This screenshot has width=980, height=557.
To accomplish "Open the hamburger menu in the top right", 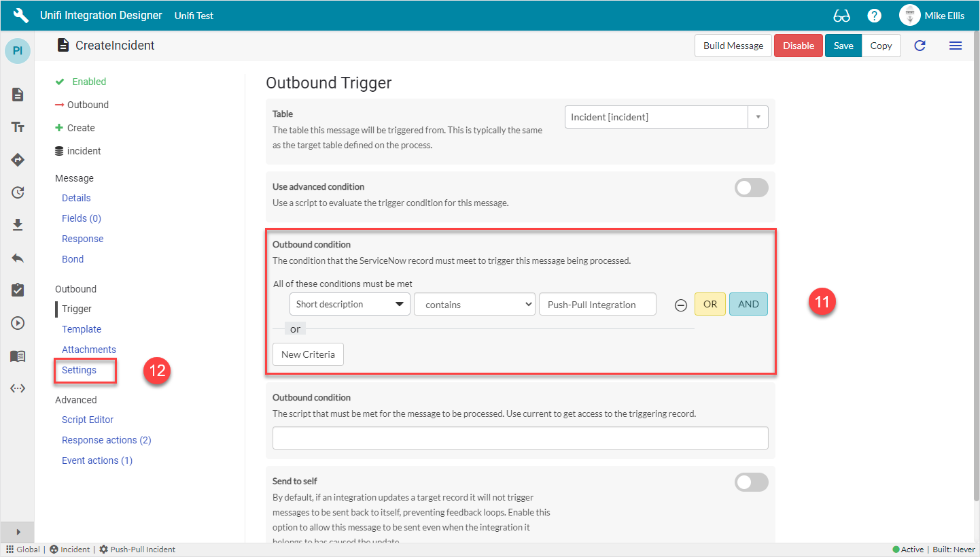I will coord(956,46).
